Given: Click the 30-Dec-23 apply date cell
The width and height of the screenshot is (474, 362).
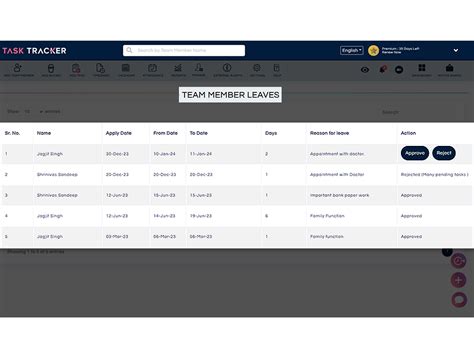Looking at the screenshot, I should pyautogui.click(x=117, y=154).
